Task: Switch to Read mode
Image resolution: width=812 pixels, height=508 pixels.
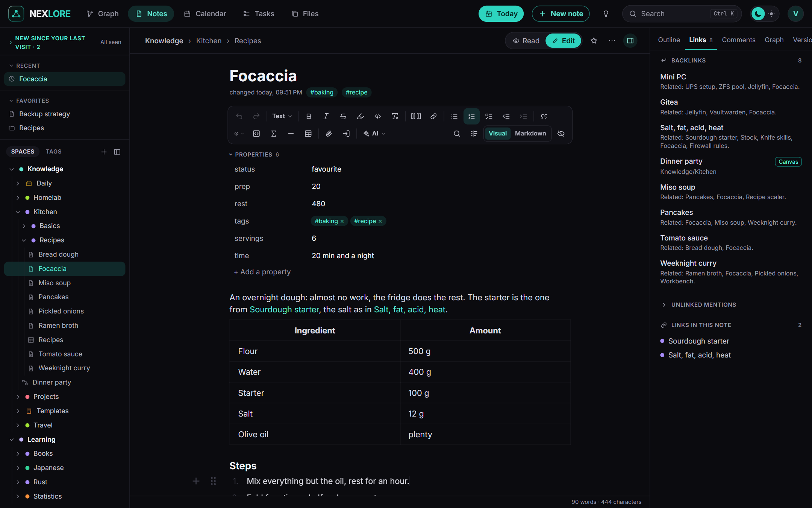Action: [526, 41]
